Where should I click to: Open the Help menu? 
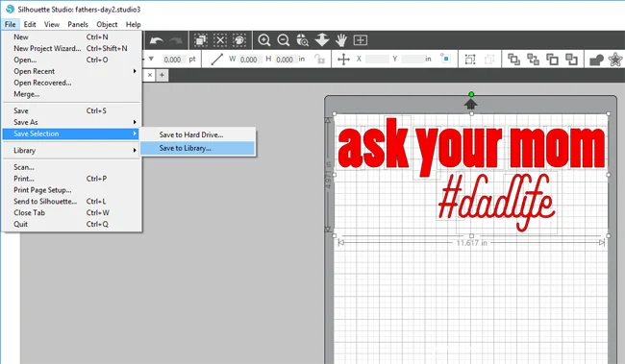(133, 24)
